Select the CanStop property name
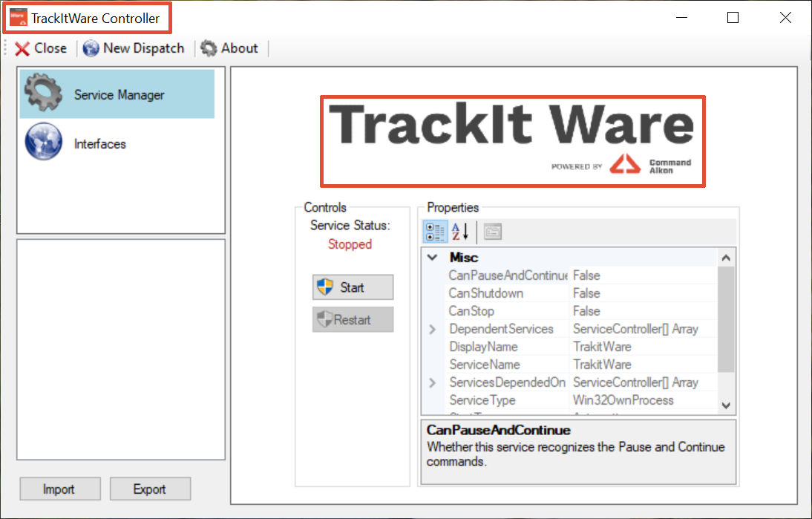Viewport: 812px width, 519px height. (471, 311)
